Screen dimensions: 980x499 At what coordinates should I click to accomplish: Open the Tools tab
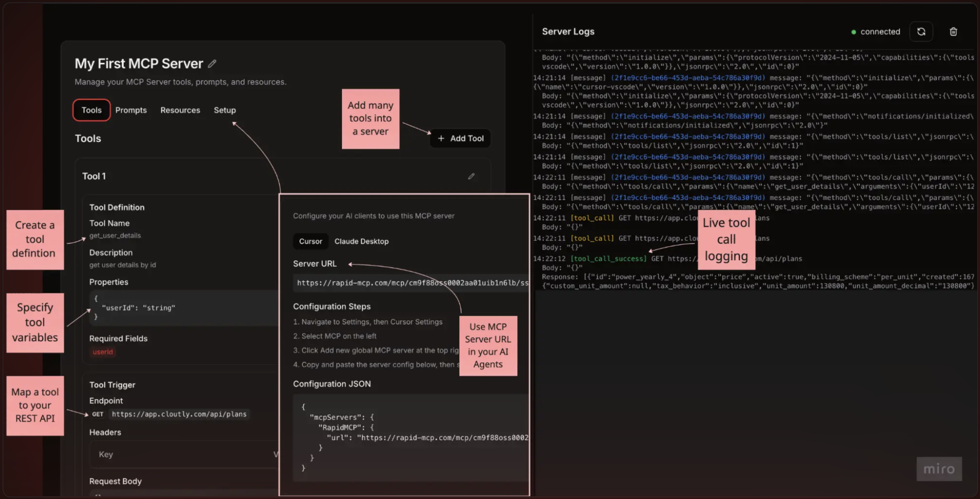[92, 110]
